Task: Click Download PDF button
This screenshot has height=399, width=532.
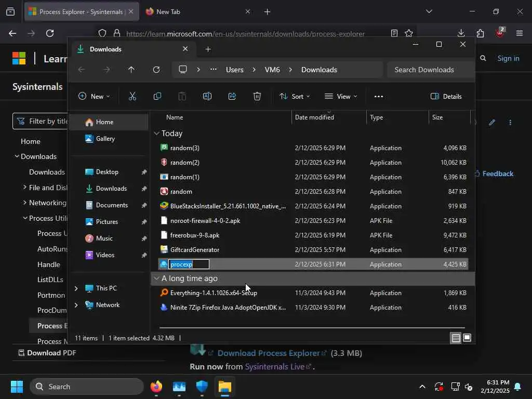Action: click(x=47, y=353)
